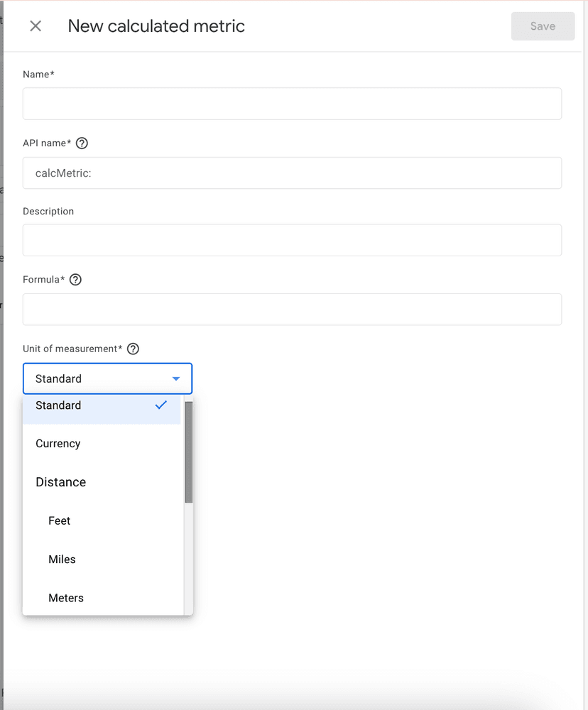Pick Feet from the unit list
The image size is (588, 710).
pyautogui.click(x=59, y=520)
